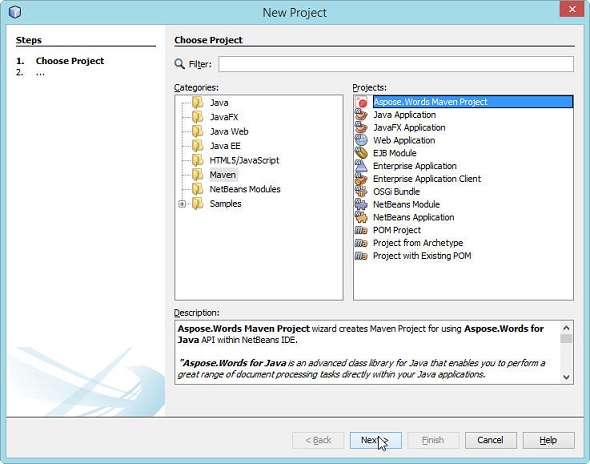This screenshot has height=464, width=590.
Task: Select the Java EE category
Action: click(225, 146)
